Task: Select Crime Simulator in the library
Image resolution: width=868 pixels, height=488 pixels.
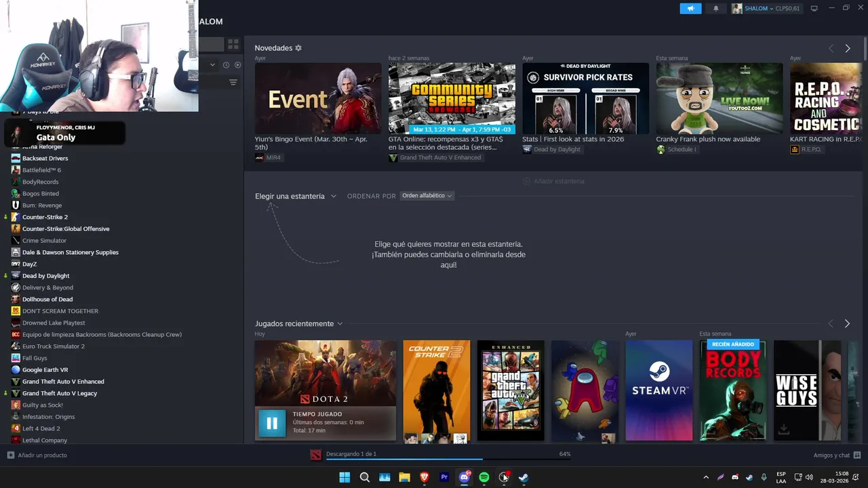Action: [x=44, y=241]
